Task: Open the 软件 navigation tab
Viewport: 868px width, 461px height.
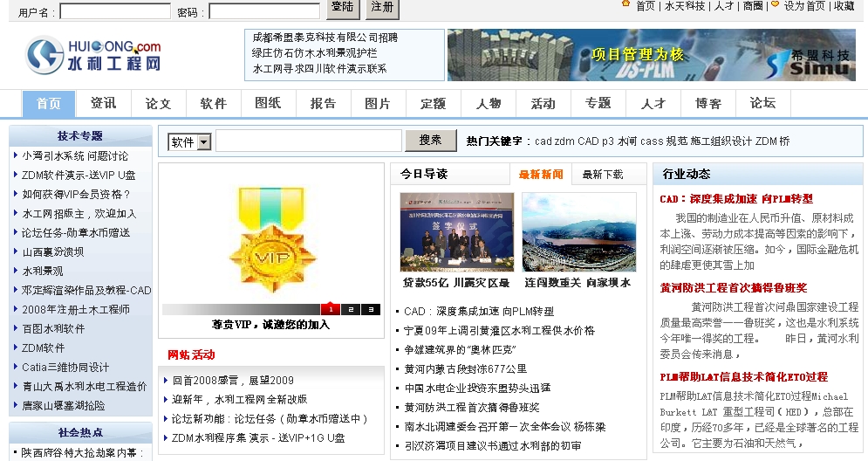Action: (x=213, y=104)
